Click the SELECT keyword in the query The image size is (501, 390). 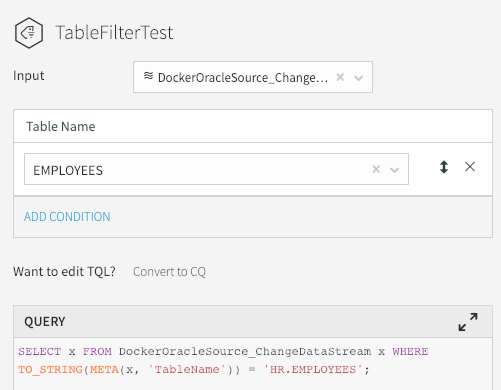tap(40, 352)
